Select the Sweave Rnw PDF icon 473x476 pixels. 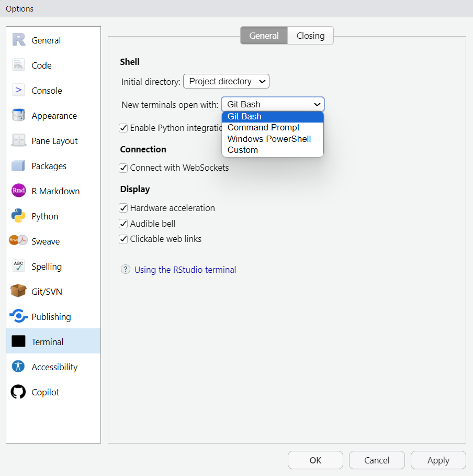pos(18,240)
